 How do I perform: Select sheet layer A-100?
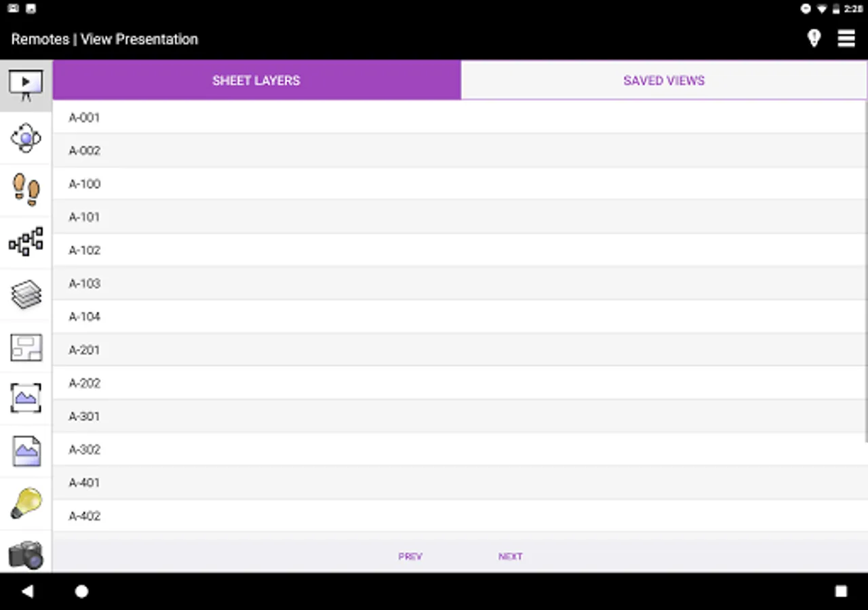460,184
